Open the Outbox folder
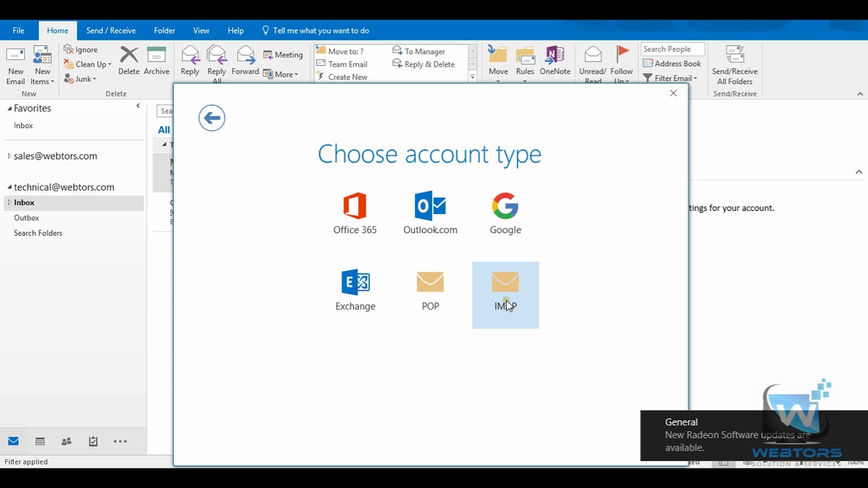Viewport: 868px width, 488px height. coord(26,218)
